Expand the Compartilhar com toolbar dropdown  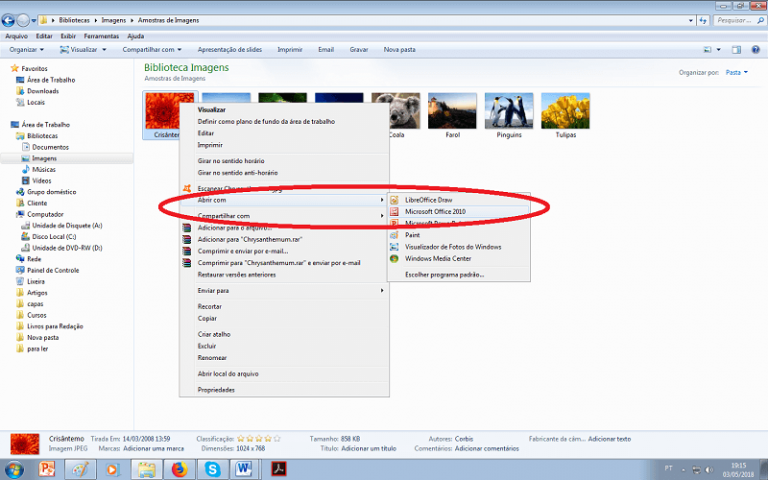coord(152,49)
